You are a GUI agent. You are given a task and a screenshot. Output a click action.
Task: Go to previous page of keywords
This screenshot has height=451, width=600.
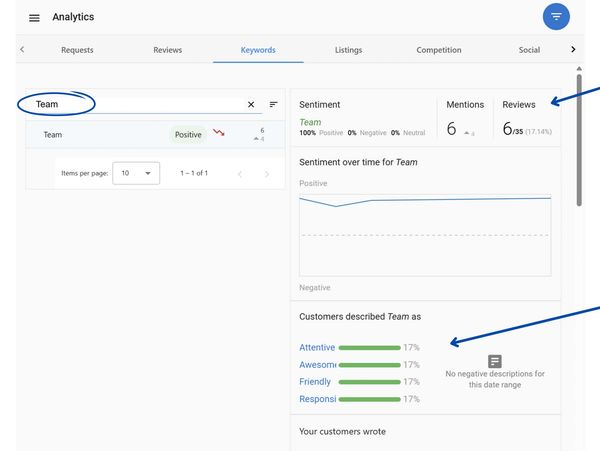239,174
